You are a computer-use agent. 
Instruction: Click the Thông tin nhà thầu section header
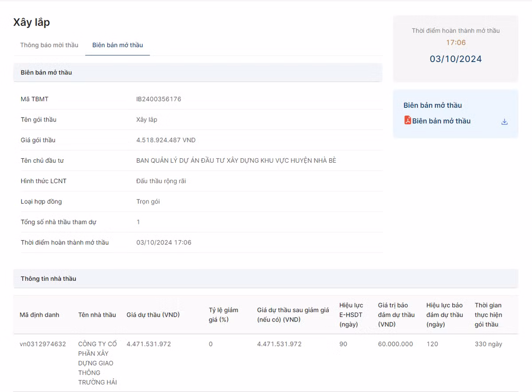(48, 278)
